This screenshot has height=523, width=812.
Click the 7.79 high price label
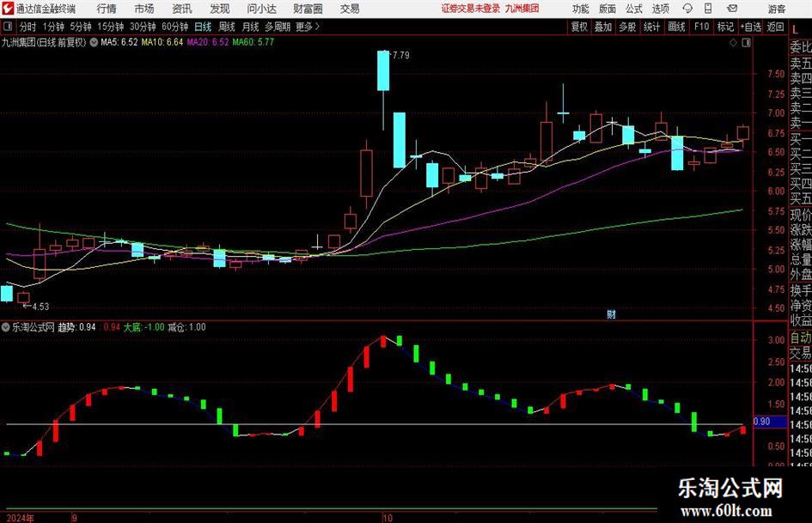tap(400, 55)
